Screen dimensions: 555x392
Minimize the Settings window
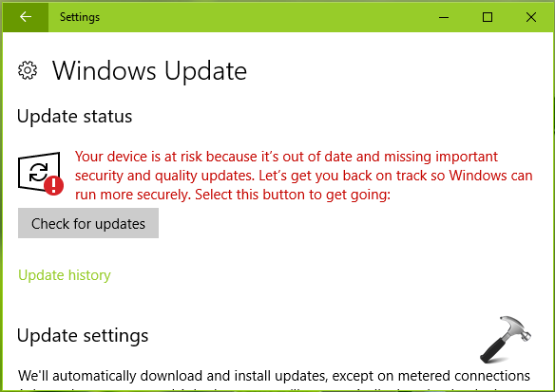[x=444, y=17]
